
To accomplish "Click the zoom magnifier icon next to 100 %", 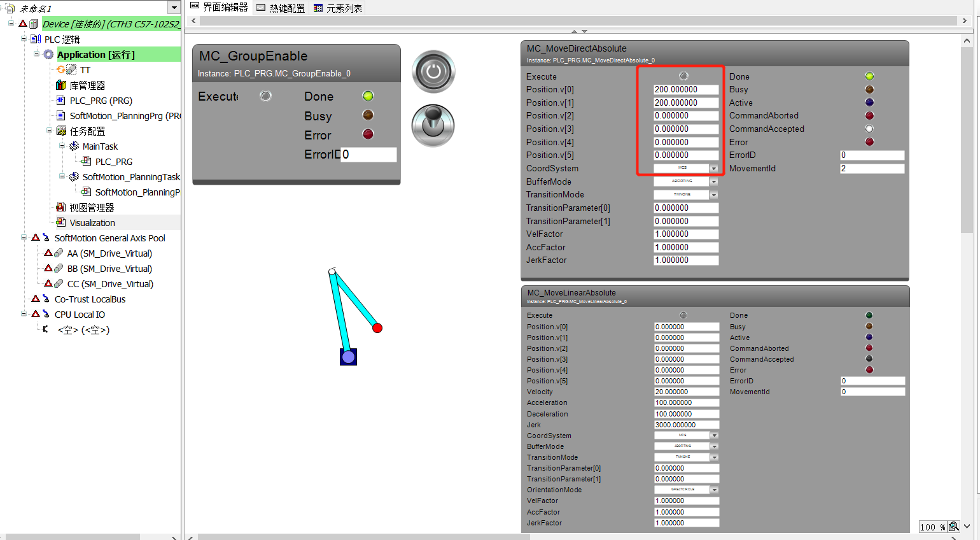I will [954, 527].
